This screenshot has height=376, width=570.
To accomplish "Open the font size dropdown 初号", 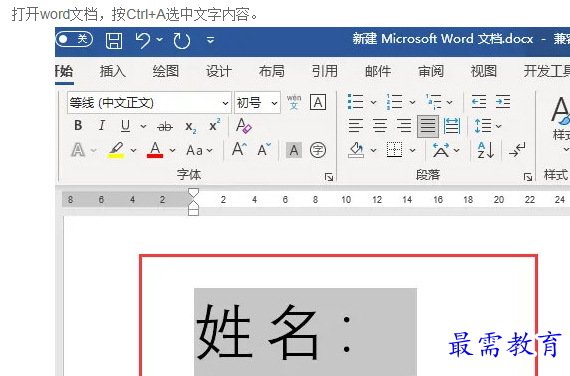I will 257,103.
